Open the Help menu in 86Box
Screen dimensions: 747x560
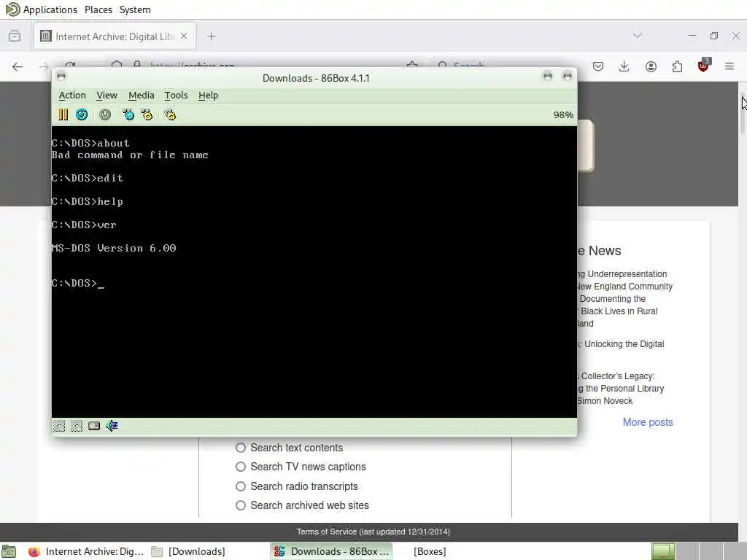click(x=208, y=96)
